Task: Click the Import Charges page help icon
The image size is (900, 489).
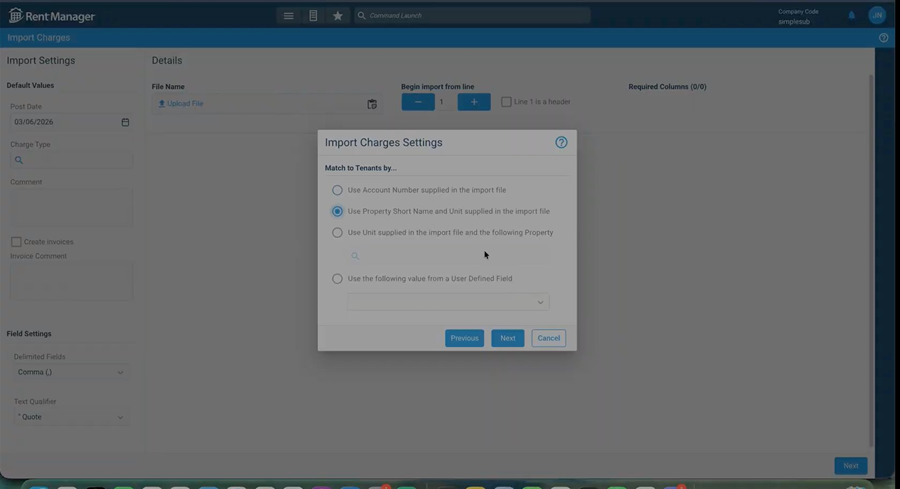Action: coord(883,38)
